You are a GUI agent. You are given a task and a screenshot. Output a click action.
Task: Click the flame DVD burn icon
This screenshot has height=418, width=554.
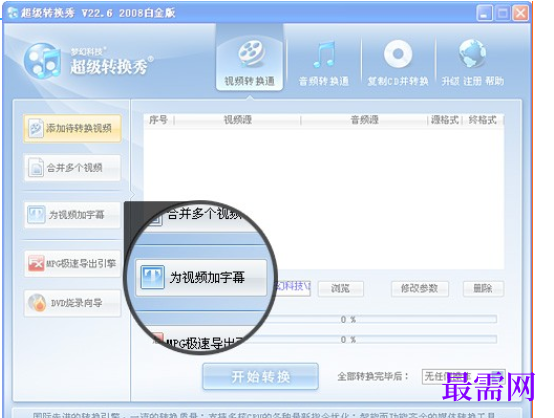tap(37, 303)
